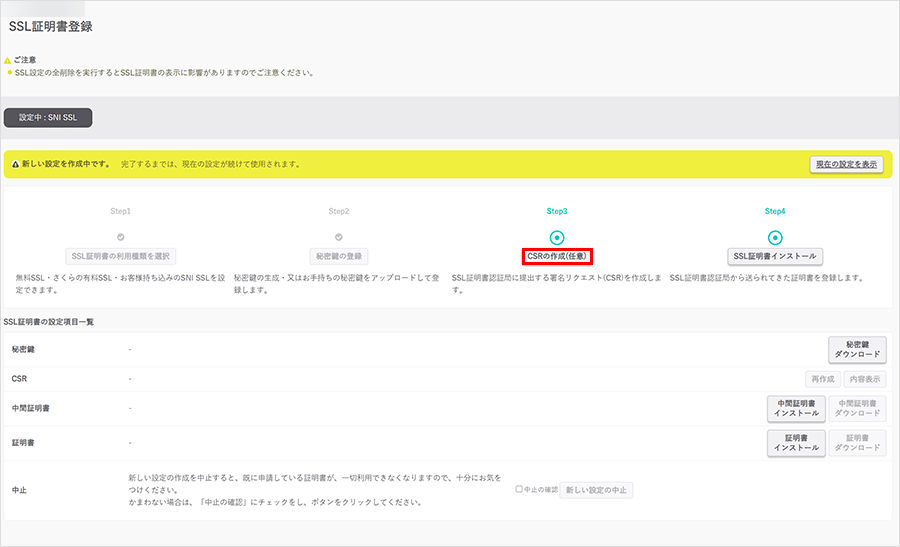Check the 中止の確認 checkbox
900x547 pixels.
click(519, 490)
